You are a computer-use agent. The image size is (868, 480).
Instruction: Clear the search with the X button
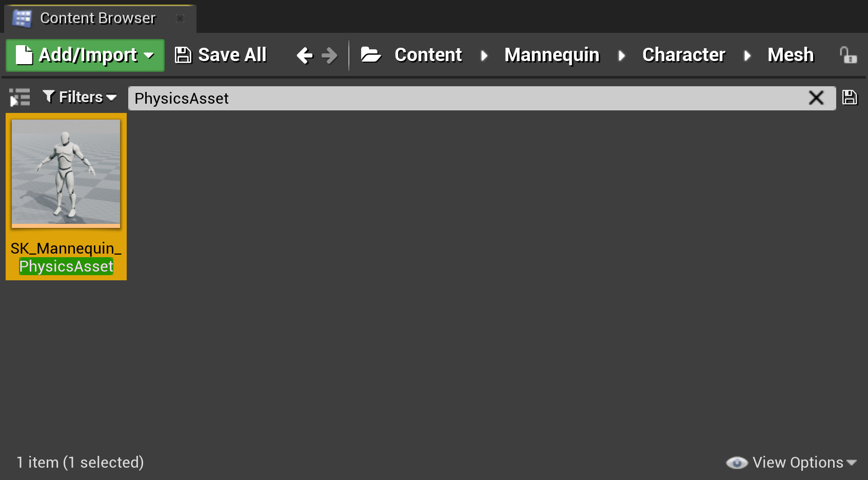point(816,98)
